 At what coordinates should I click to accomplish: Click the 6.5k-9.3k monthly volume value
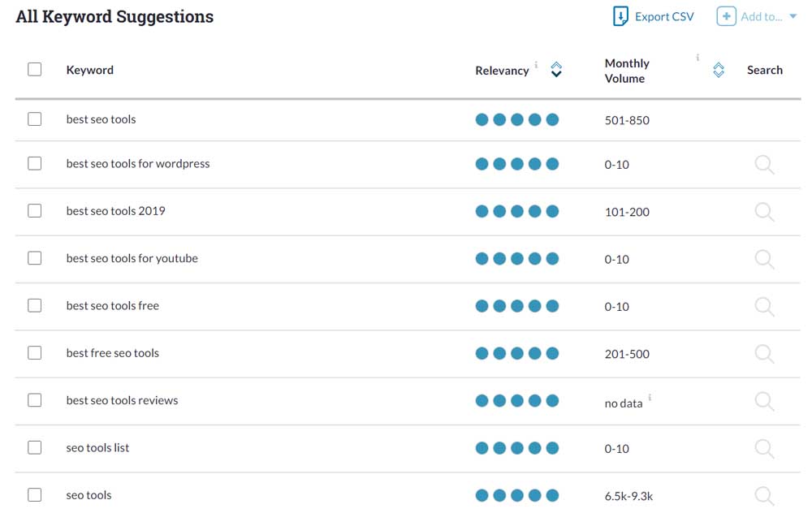628,496
